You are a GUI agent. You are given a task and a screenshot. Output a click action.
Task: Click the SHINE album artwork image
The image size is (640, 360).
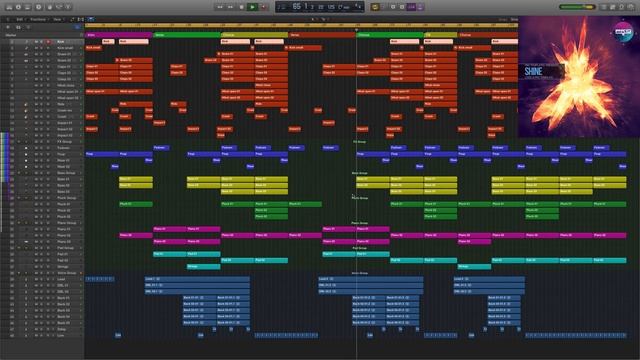[579, 77]
